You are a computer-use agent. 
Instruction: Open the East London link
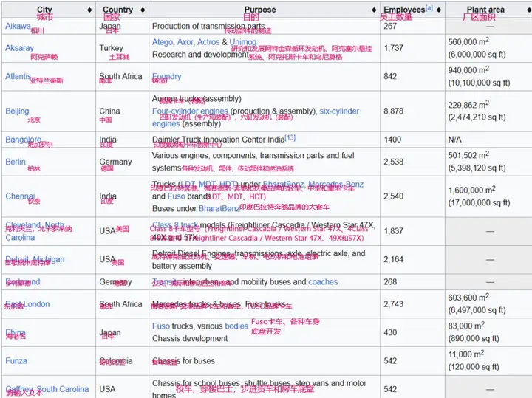pyautogui.click(x=27, y=304)
